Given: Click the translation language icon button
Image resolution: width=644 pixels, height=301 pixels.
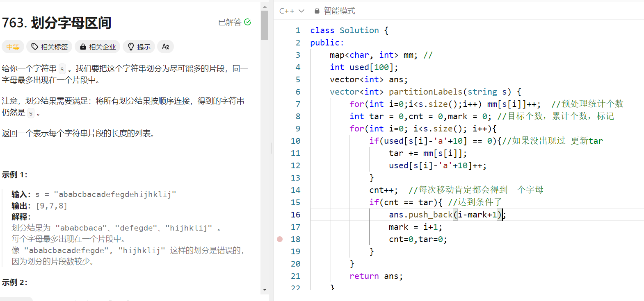Looking at the screenshot, I should (x=166, y=47).
